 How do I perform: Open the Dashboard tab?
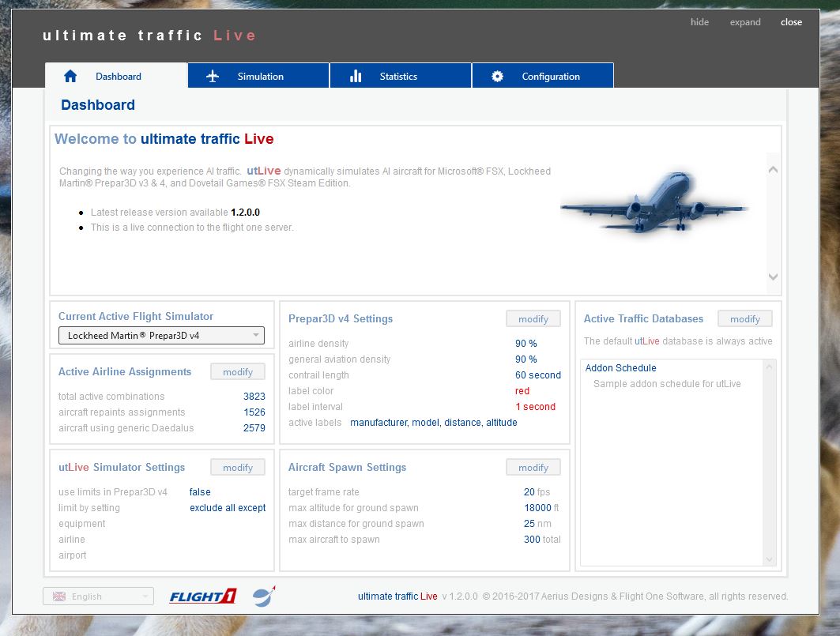(x=116, y=76)
